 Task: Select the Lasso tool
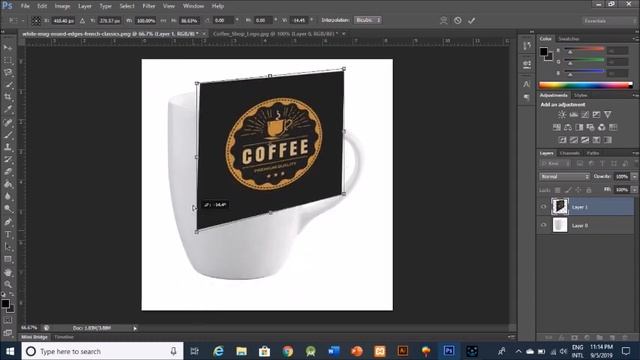click(x=8, y=73)
